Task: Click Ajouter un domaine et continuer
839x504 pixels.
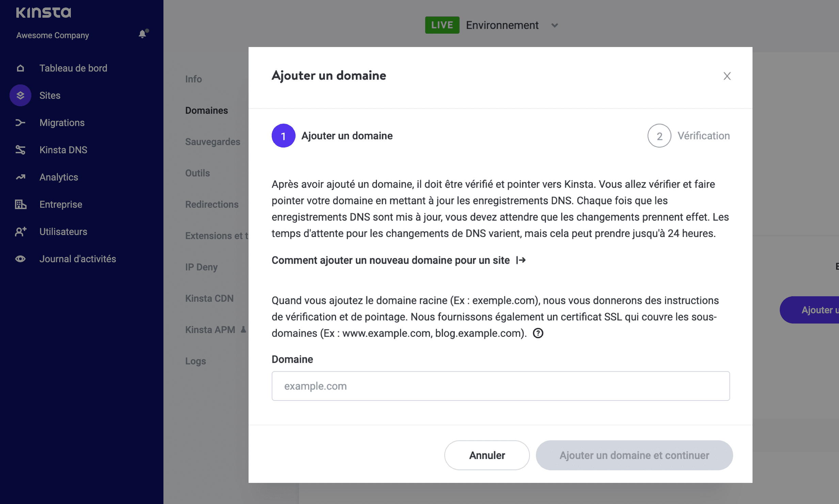Action: coord(634,455)
